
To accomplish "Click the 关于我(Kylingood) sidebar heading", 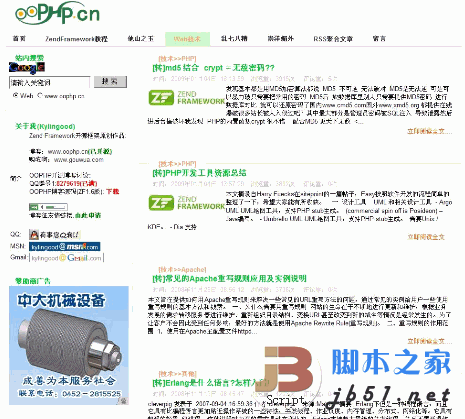I will pos(45,126).
